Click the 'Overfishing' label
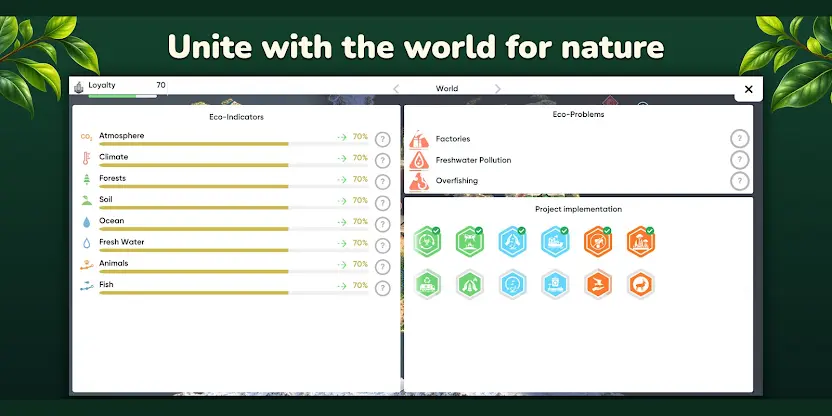Image resolution: width=832 pixels, height=416 pixels. 456,180
